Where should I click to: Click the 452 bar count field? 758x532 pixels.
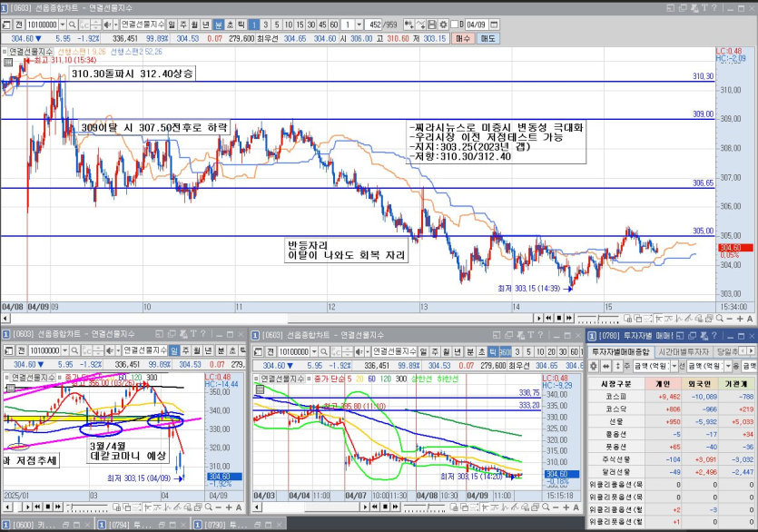373,25
